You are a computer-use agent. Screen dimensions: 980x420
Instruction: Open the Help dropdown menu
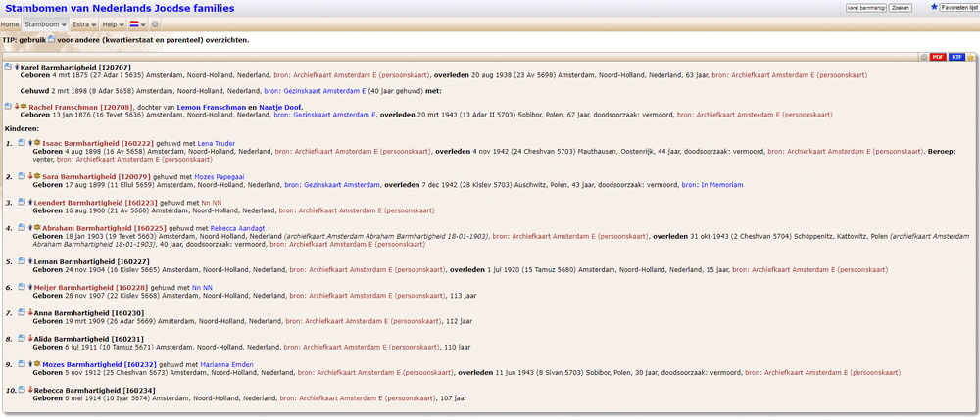click(113, 24)
